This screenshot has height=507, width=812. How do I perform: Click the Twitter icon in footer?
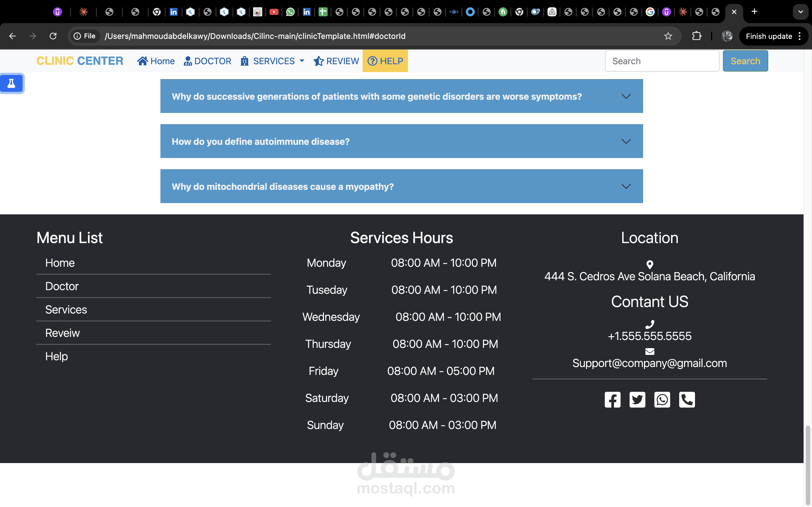637,400
